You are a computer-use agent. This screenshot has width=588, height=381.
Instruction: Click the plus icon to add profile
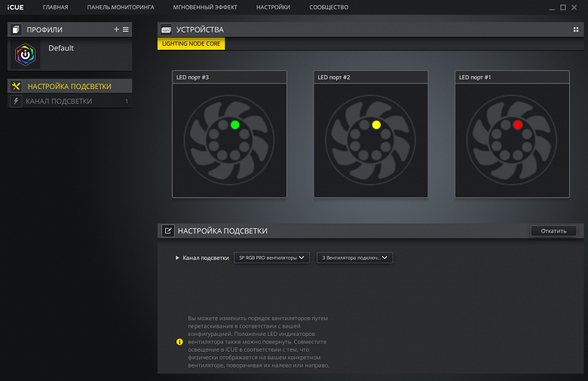pyautogui.click(x=116, y=29)
